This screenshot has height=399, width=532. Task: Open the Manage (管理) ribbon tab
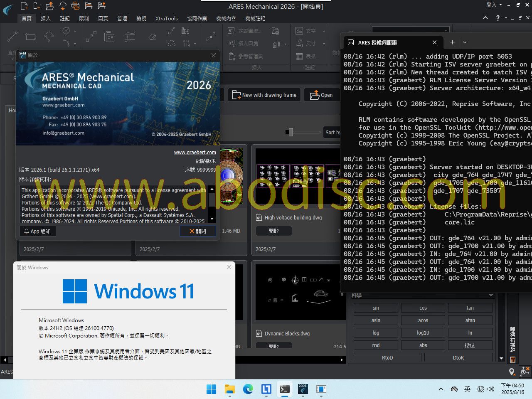(122, 18)
